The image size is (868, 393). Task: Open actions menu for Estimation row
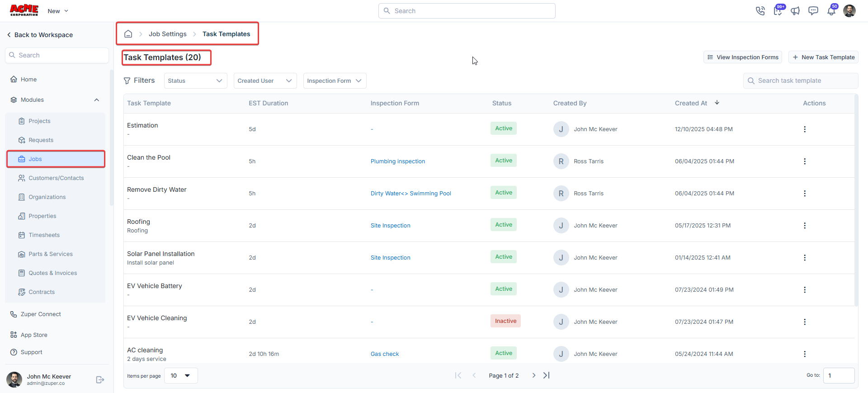(x=805, y=129)
